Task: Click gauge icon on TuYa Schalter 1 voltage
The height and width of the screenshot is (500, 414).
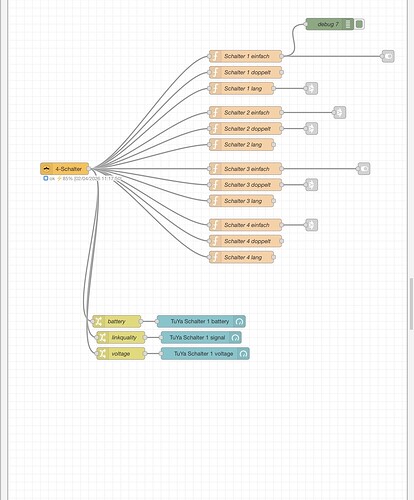Action: click(244, 354)
